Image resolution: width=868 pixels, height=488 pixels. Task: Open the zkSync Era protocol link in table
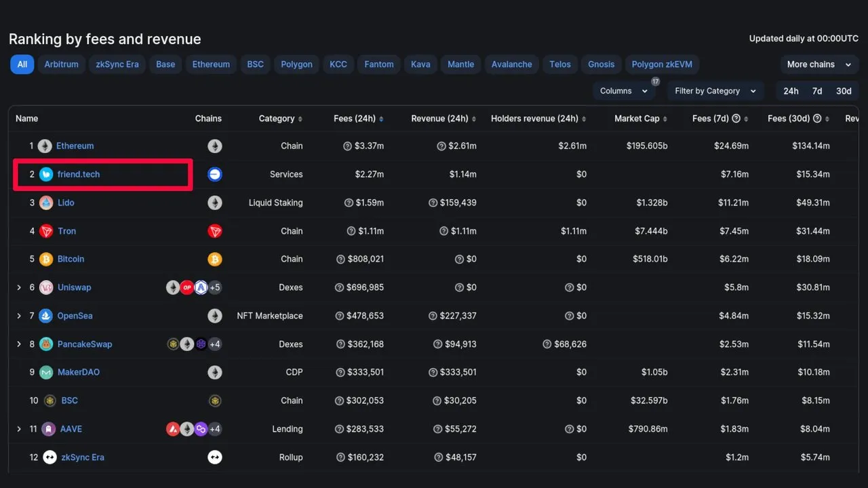coord(83,457)
